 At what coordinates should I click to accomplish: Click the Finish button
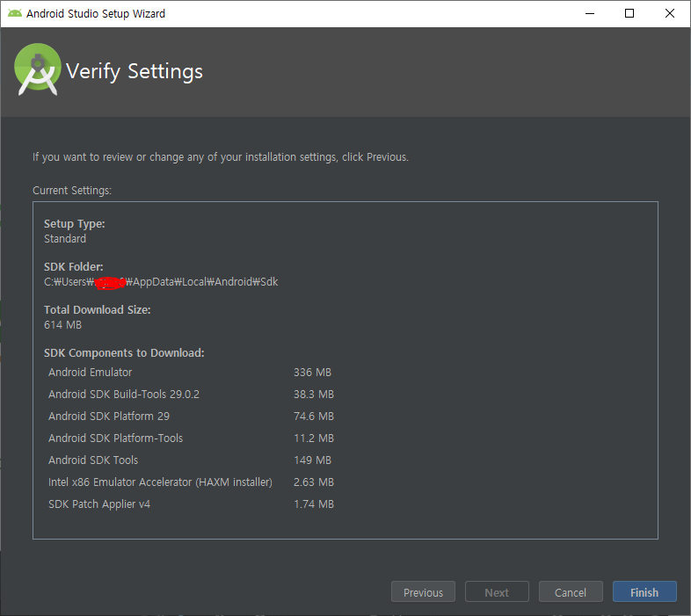tap(644, 591)
